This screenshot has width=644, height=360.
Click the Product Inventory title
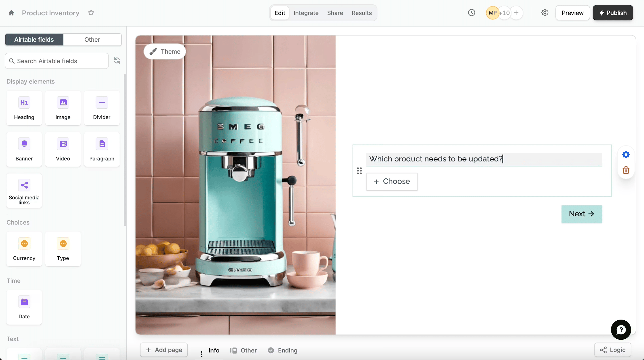point(51,13)
